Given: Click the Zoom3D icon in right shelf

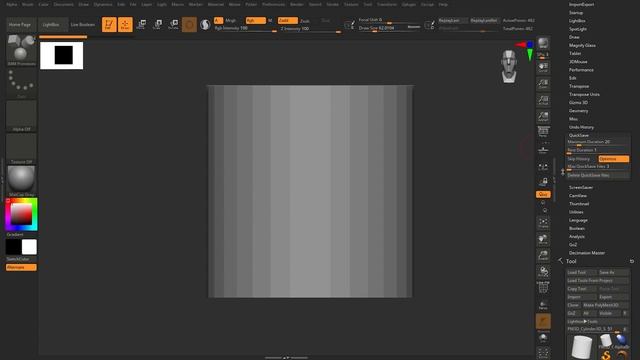Looking at the screenshot, I should (x=543, y=256).
